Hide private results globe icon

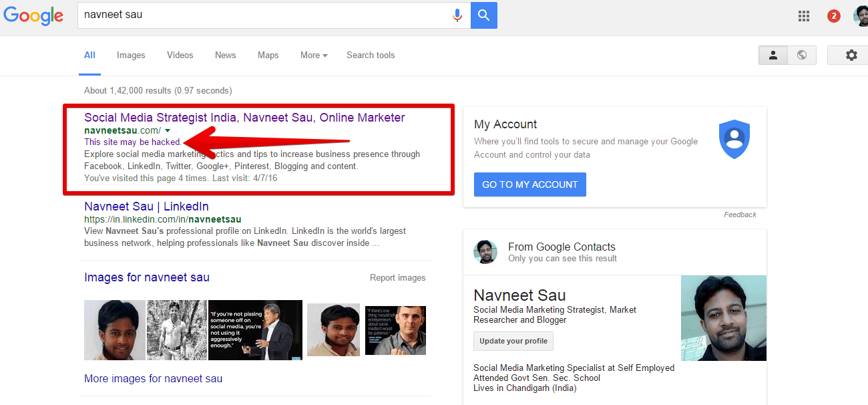802,55
